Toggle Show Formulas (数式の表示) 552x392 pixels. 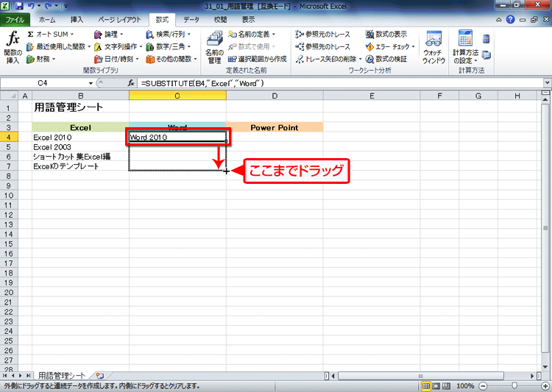[386, 34]
